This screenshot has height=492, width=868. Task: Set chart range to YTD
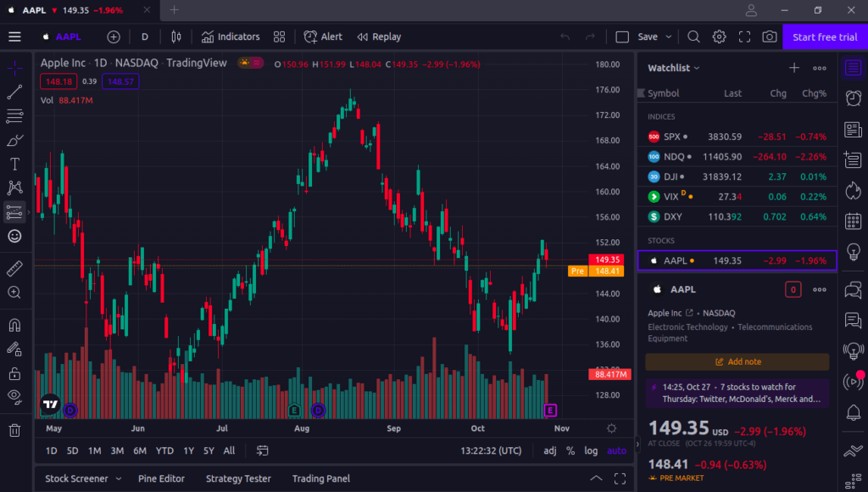(164, 450)
